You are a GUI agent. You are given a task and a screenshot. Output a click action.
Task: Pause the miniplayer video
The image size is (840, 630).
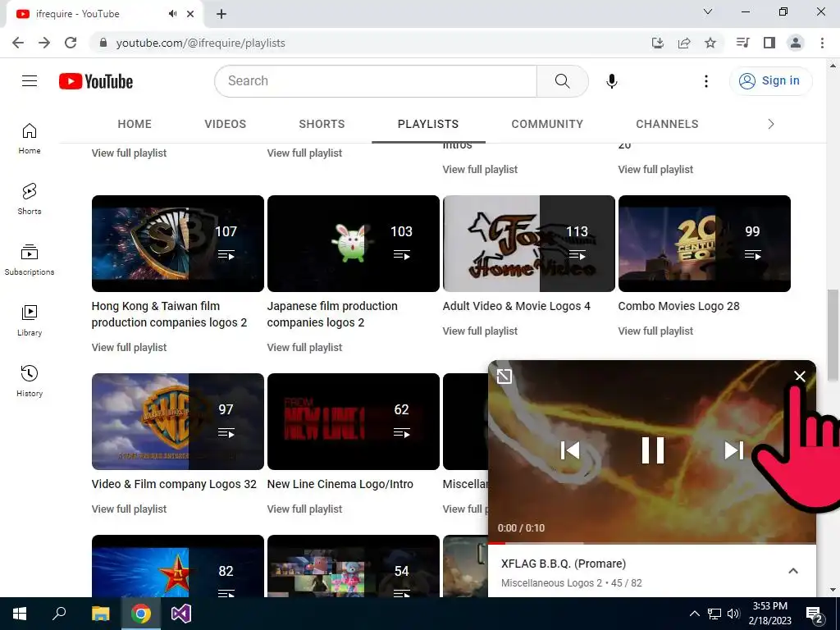tap(652, 450)
